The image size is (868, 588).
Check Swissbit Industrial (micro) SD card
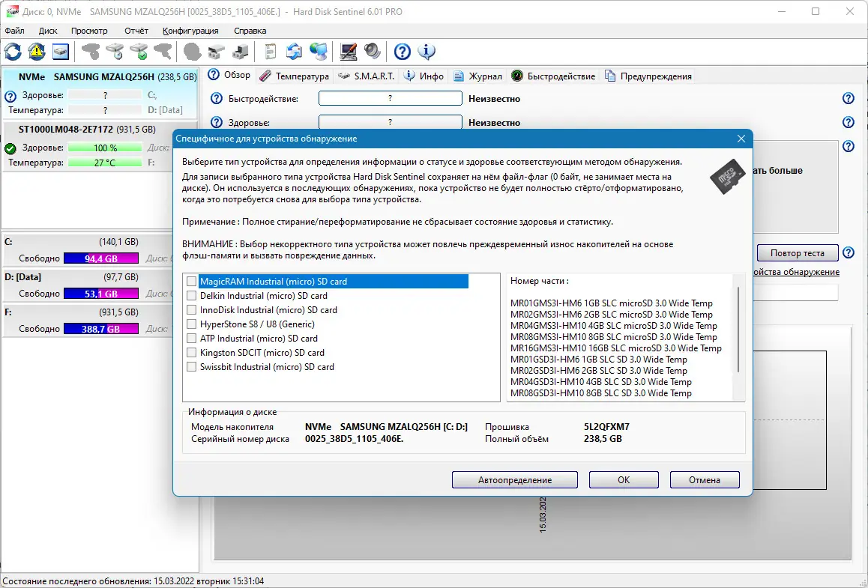(x=192, y=367)
